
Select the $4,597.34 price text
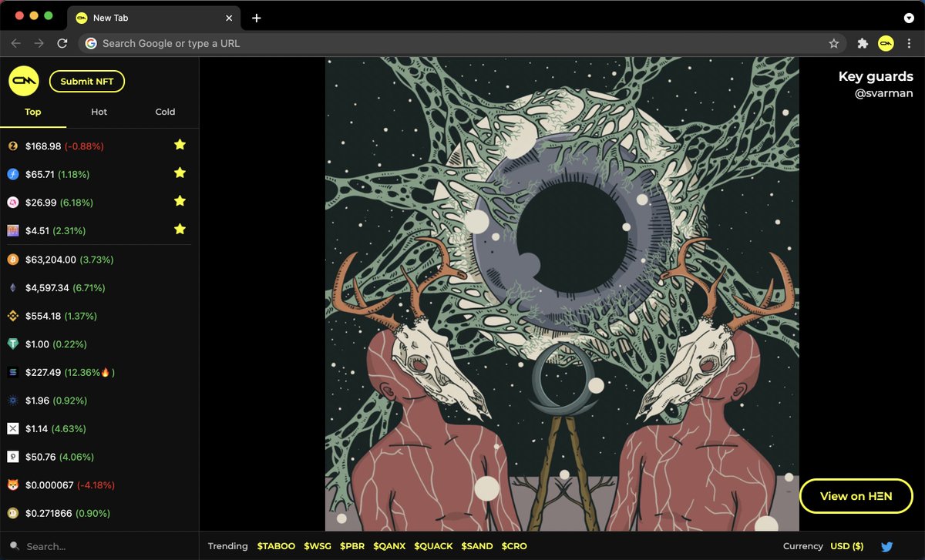pyautogui.click(x=47, y=288)
